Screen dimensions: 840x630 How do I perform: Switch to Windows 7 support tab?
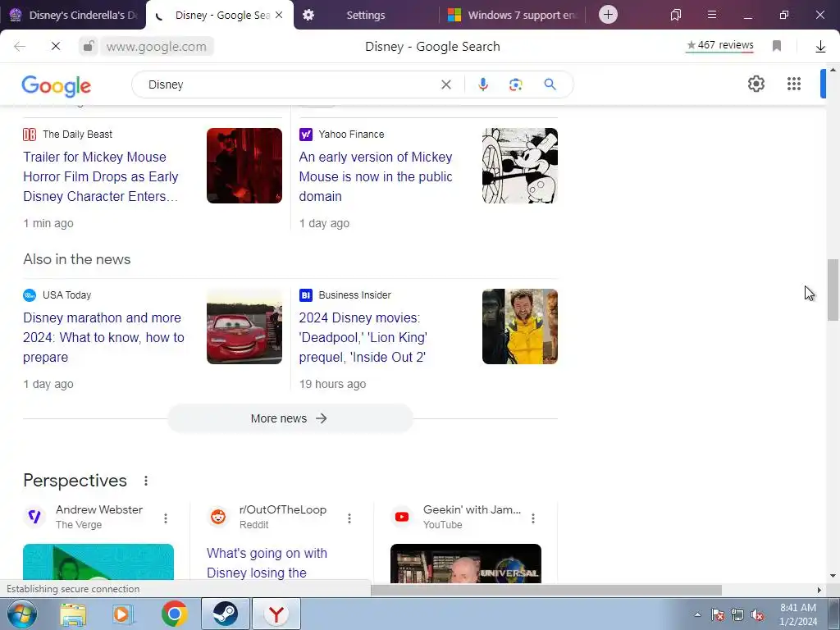click(x=513, y=15)
